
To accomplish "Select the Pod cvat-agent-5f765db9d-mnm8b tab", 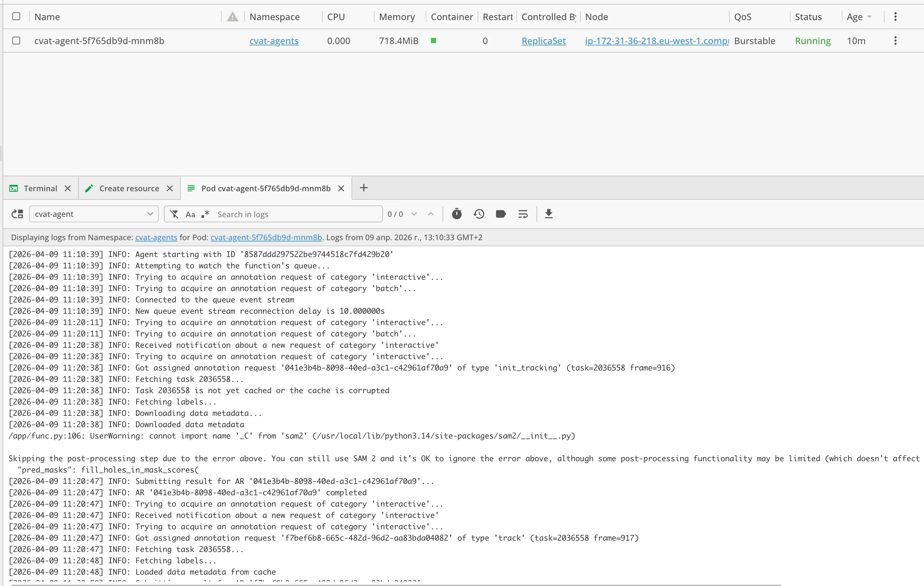I will [x=266, y=188].
